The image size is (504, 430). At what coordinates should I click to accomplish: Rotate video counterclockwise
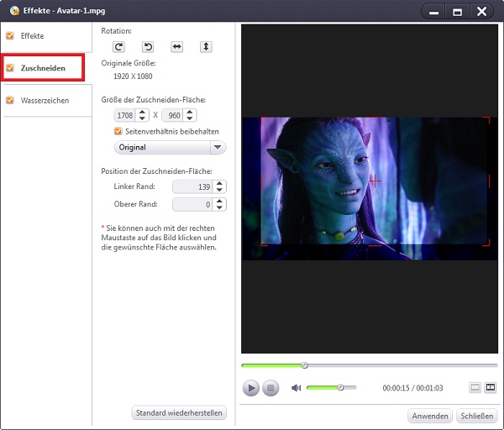148,47
